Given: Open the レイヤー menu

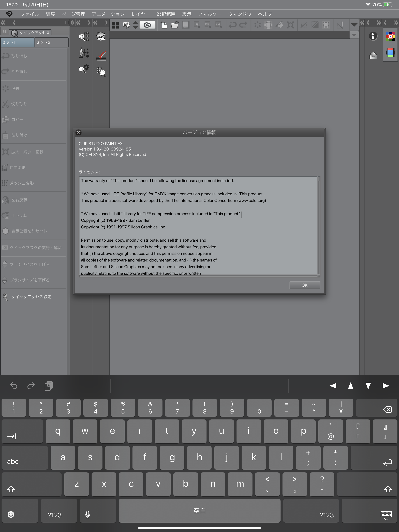Looking at the screenshot, I should pos(141,14).
